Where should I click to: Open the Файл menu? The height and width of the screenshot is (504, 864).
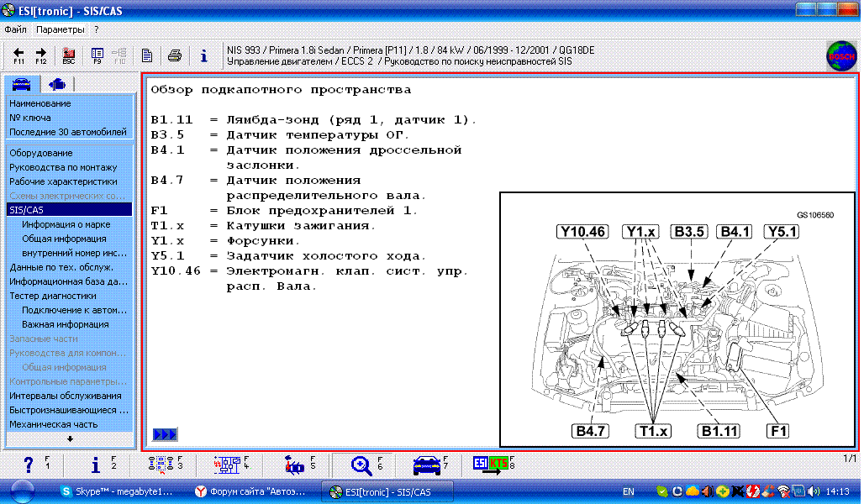coord(15,29)
